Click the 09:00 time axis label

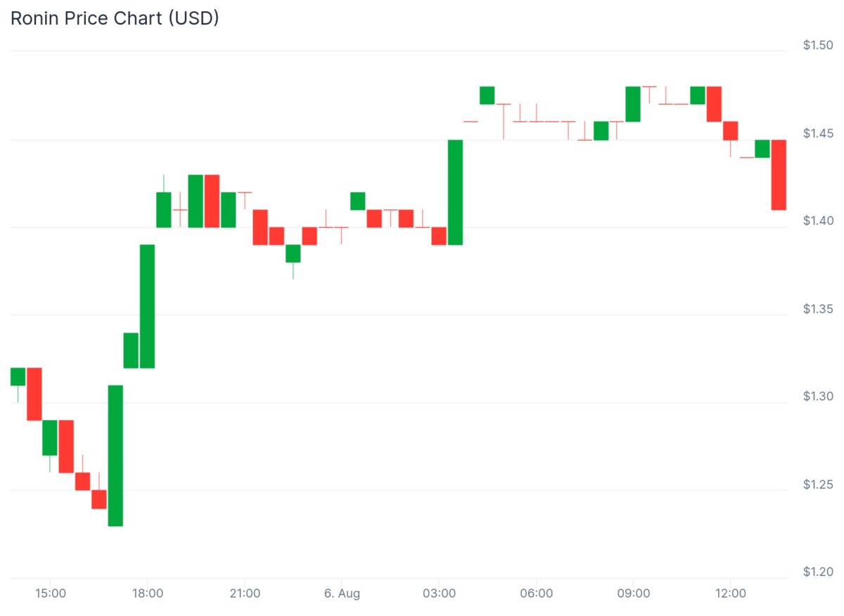[x=633, y=593]
